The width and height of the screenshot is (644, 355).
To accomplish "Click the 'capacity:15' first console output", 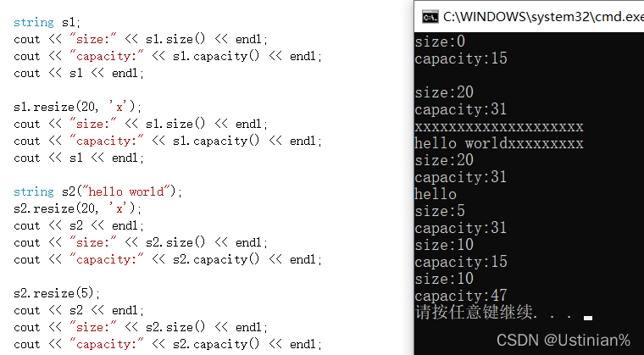I will (x=461, y=58).
